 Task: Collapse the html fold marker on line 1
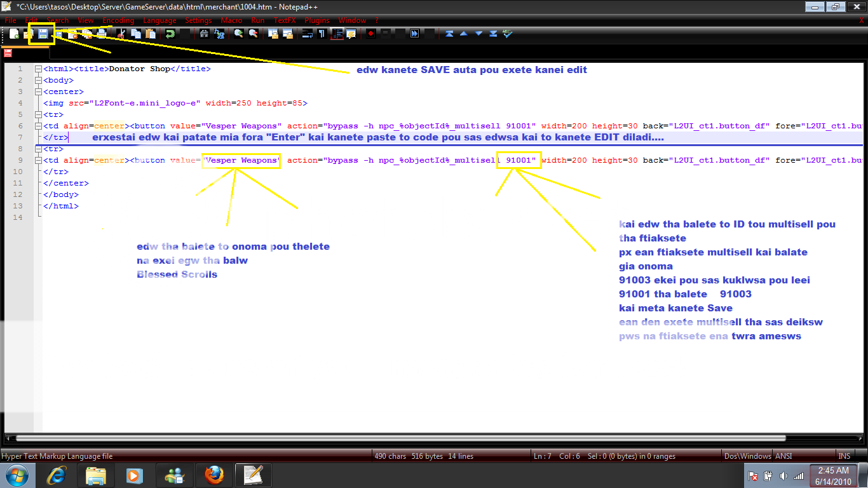coord(39,69)
